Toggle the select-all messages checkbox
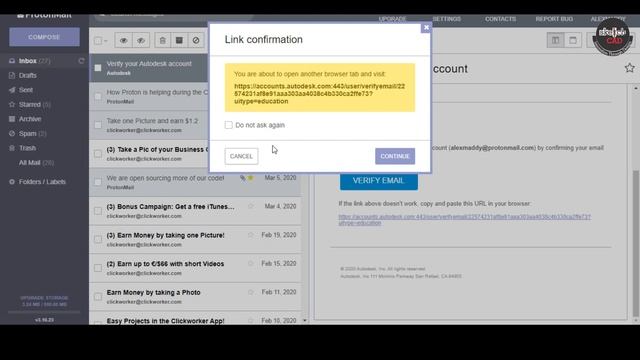Image resolution: width=640 pixels, height=360 pixels. (98, 40)
